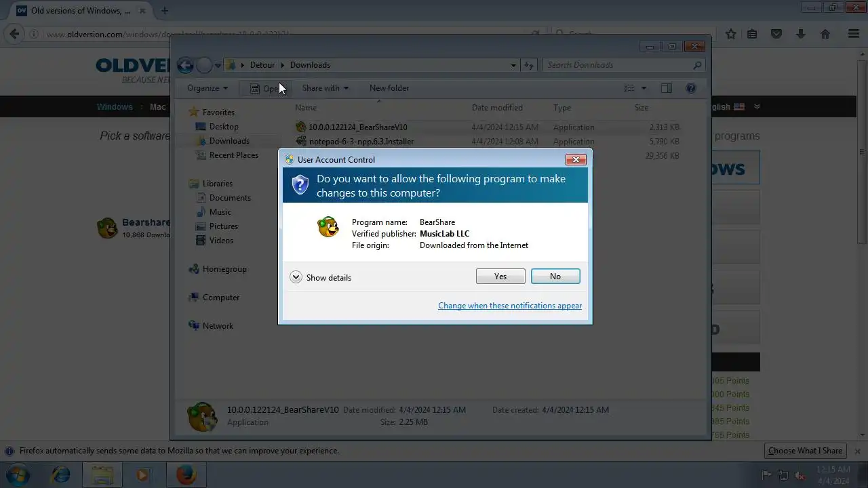The width and height of the screenshot is (868, 488).
Task: Click Choose What I Share button
Action: (x=805, y=451)
